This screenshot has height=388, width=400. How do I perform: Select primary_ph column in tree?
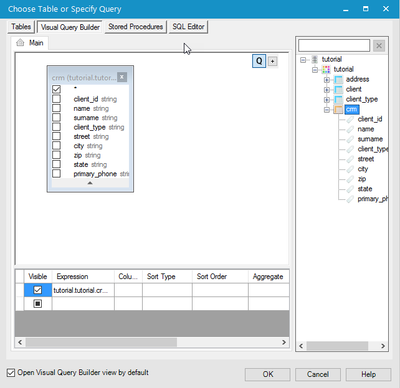pos(372,199)
